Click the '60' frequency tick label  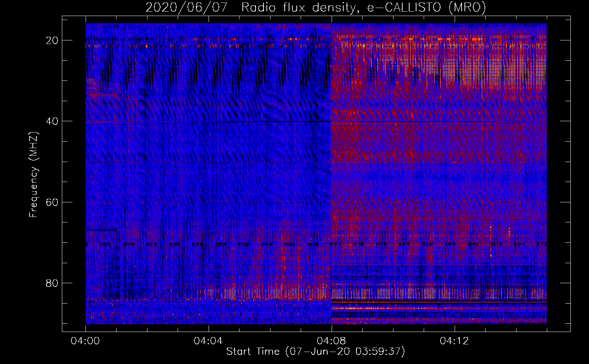pyautogui.click(x=52, y=202)
